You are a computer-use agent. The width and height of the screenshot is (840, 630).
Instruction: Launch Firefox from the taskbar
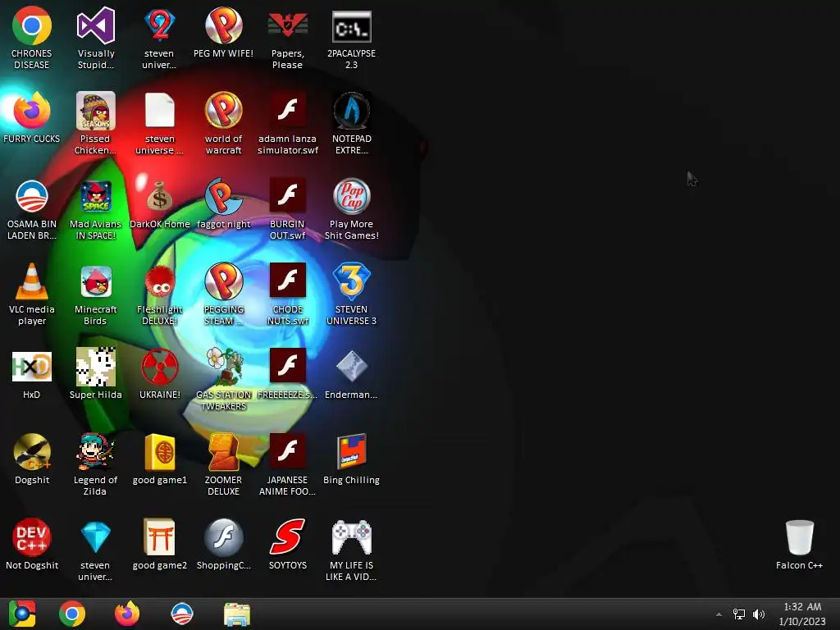[x=127, y=614]
